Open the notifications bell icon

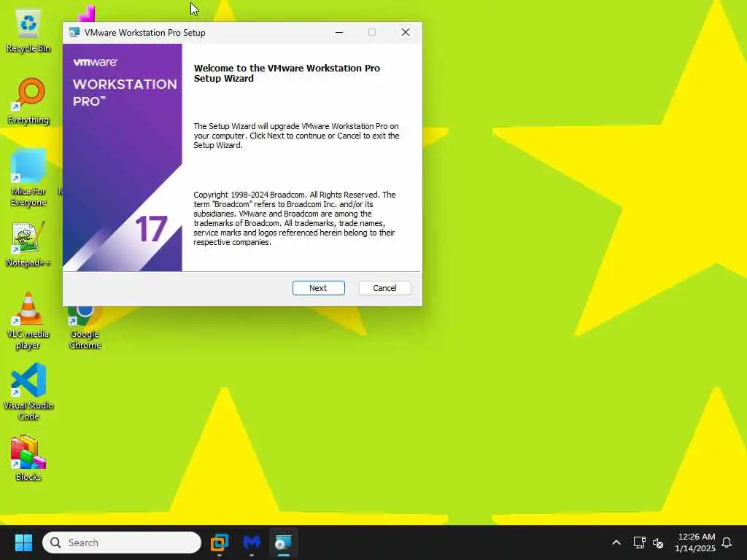[x=727, y=542]
